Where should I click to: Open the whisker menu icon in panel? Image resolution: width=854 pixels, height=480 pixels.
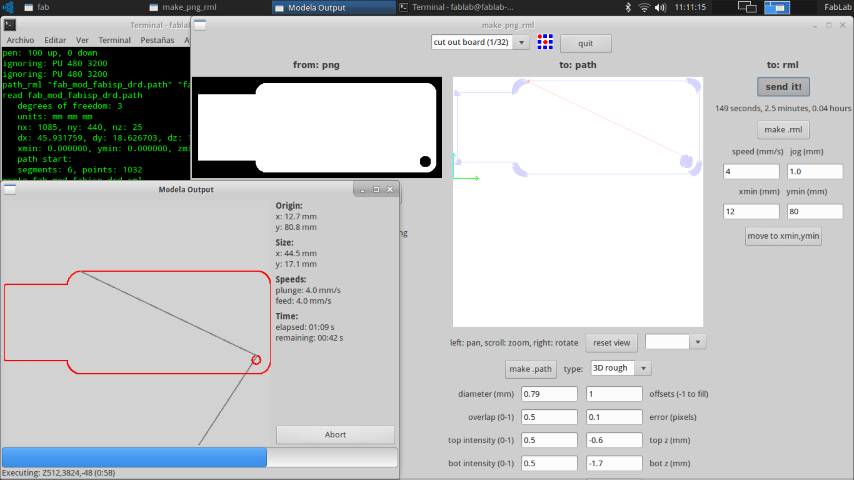click(x=8, y=7)
